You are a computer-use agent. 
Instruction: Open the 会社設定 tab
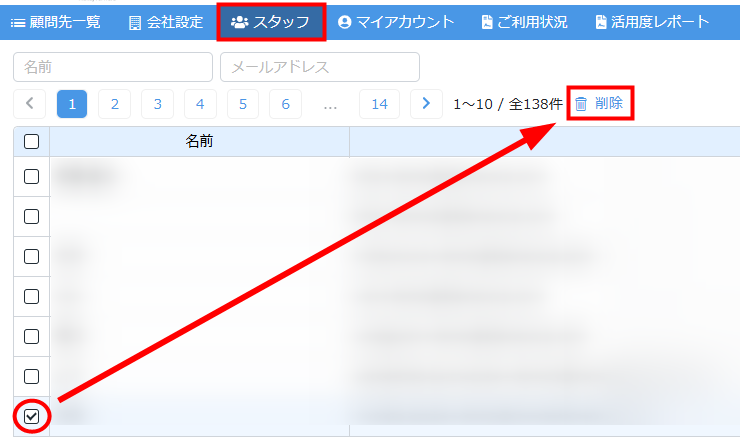pos(165,22)
